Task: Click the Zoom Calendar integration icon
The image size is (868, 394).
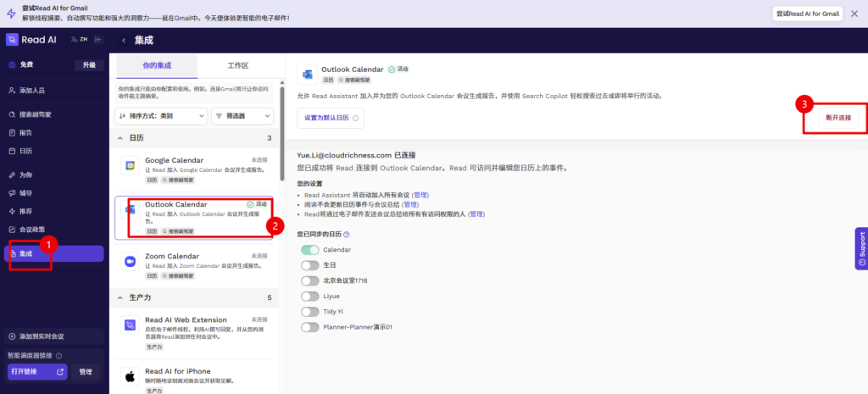Action: click(x=131, y=262)
